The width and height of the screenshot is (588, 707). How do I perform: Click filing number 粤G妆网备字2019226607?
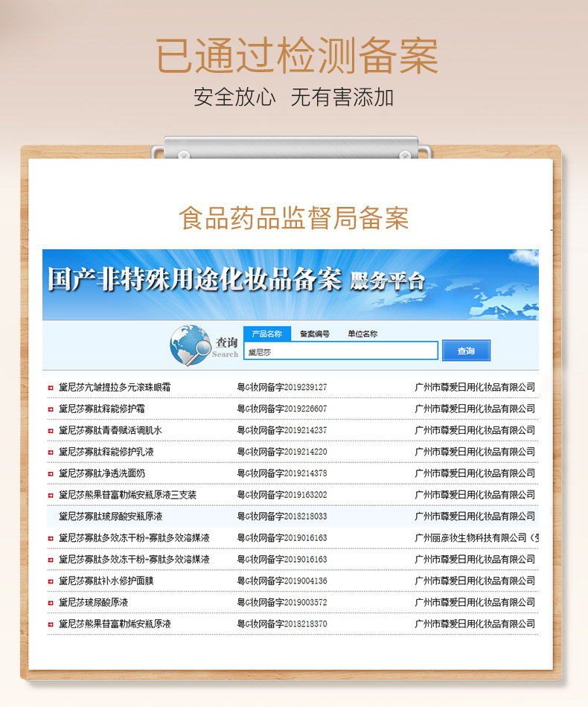(282, 409)
